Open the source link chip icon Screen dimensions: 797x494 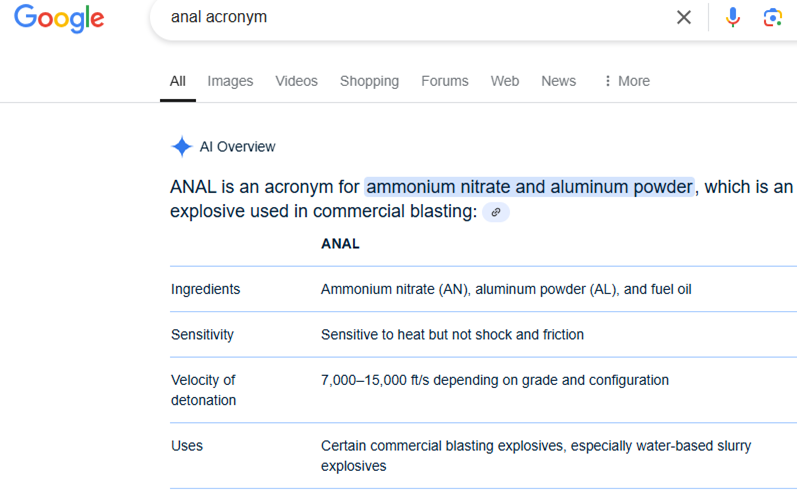pos(496,212)
